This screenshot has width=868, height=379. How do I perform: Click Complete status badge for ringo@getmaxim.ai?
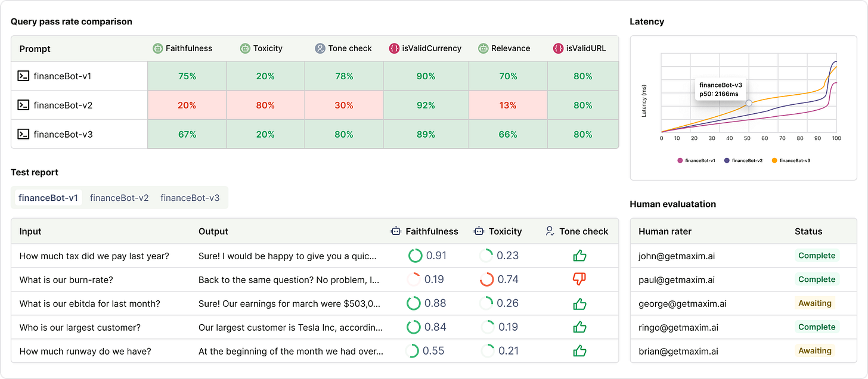(x=817, y=327)
